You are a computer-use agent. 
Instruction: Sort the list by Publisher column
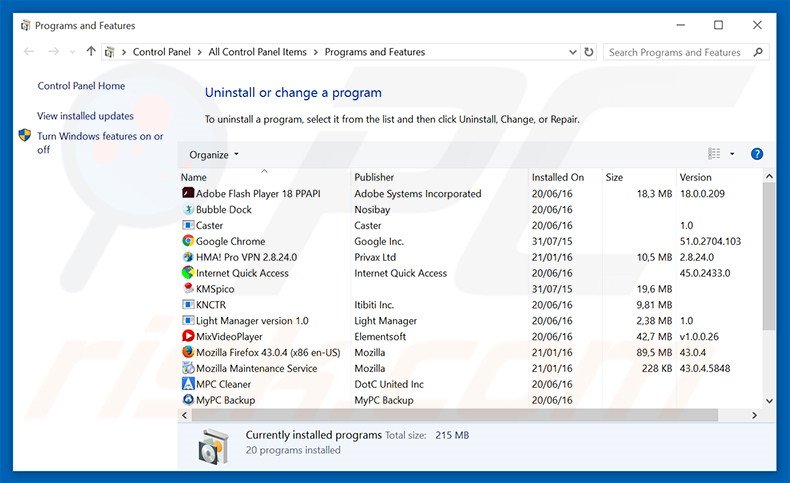(x=374, y=177)
